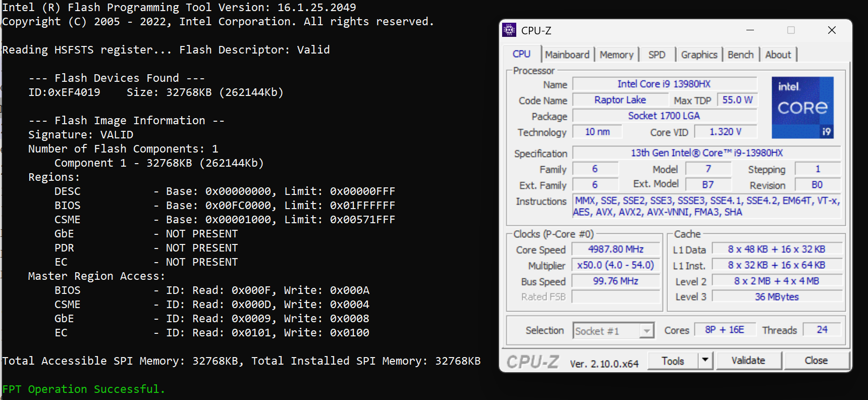Image resolution: width=868 pixels, height=400 pixels.
Task: Click the Close button in CPU-Z
Action: point(816,360)
